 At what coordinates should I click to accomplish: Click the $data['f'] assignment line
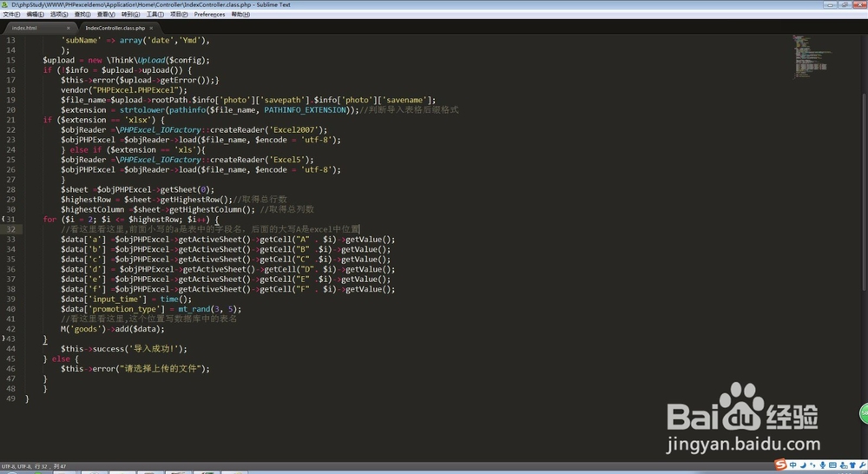(228, 289)
